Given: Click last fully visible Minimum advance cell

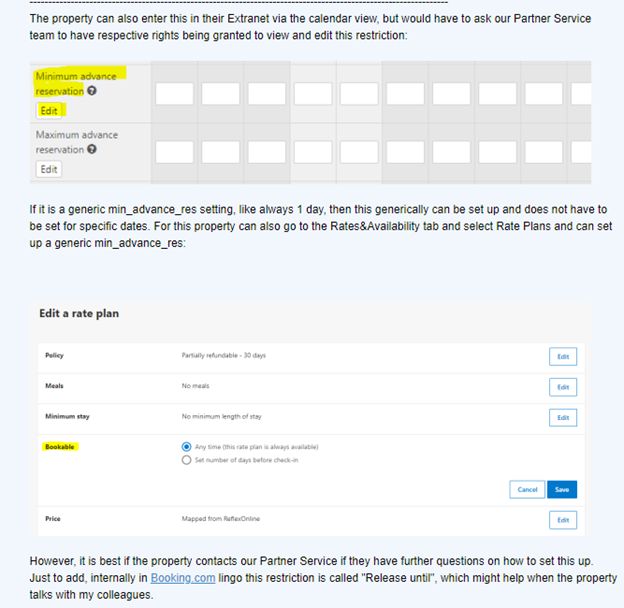Looking at the screenshot, I should point(544,94).
